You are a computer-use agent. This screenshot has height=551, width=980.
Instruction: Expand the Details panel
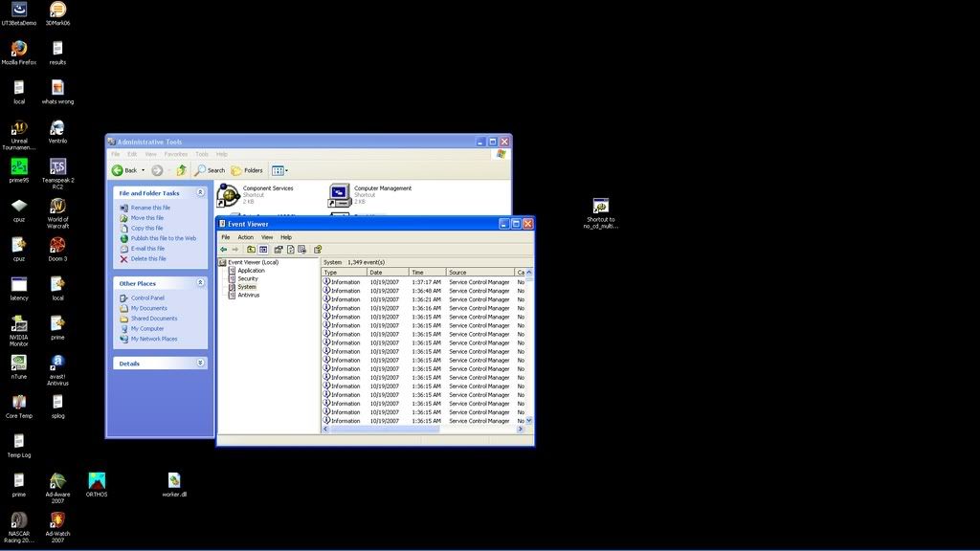pos(200,364)
